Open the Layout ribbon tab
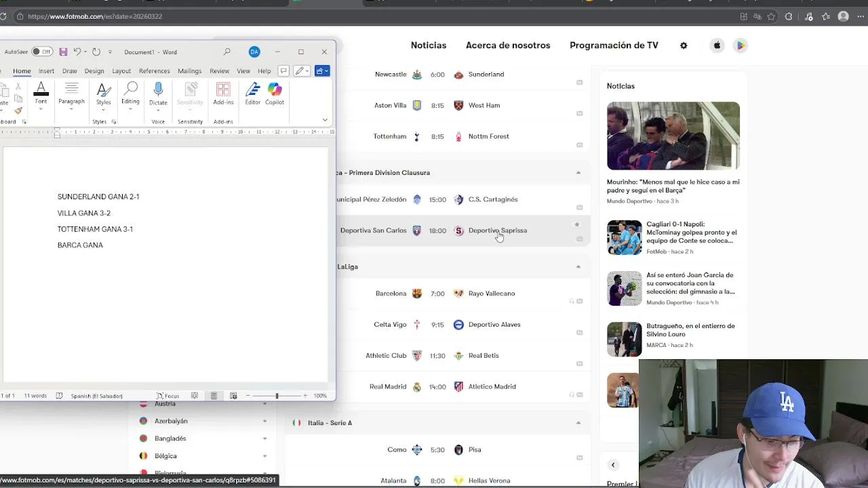 pos(121,71)
